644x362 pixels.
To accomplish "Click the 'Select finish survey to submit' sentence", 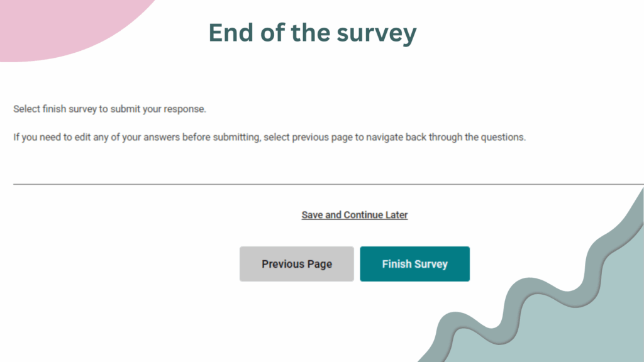I will point(109,109).
